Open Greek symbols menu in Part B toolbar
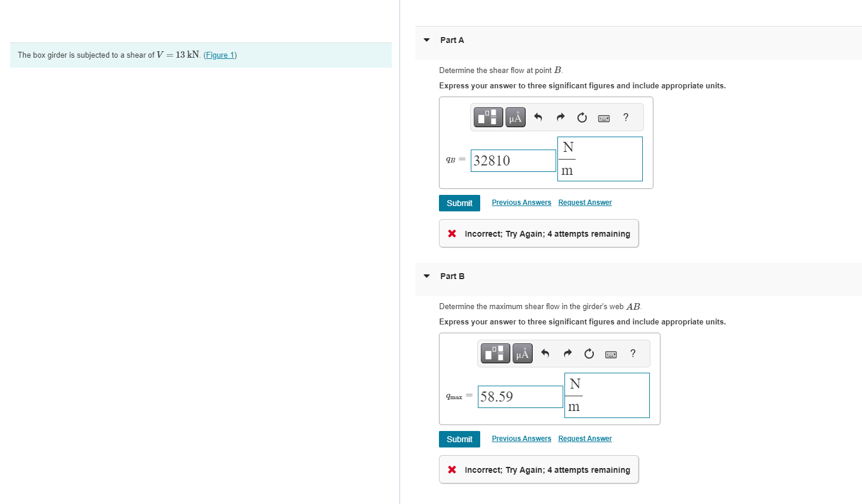Screen dimensions: 862x504 click(x=523, y=353)
